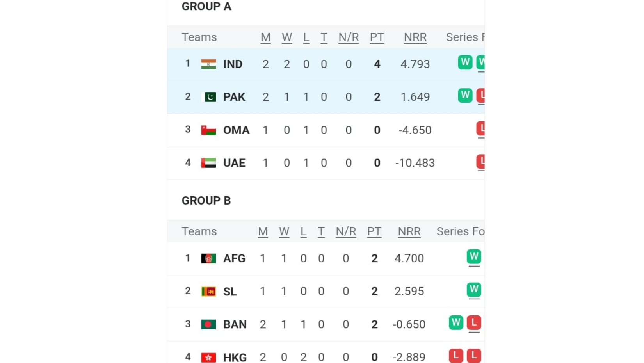The image size is (644, 363).
Task: Click the HKG team name
Action: (x=235, y=357)
